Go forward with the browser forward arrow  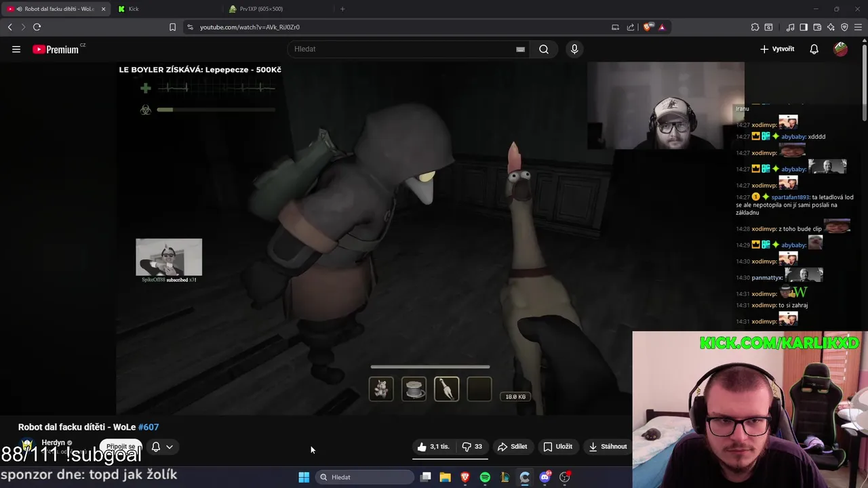pyautogui.click(x=22, y=27)
